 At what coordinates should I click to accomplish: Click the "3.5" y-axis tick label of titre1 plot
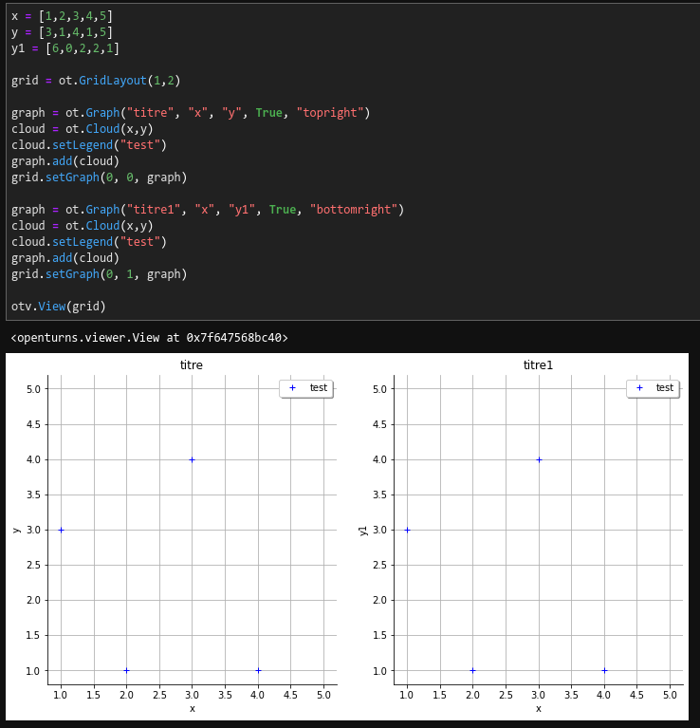pos(380,495)
